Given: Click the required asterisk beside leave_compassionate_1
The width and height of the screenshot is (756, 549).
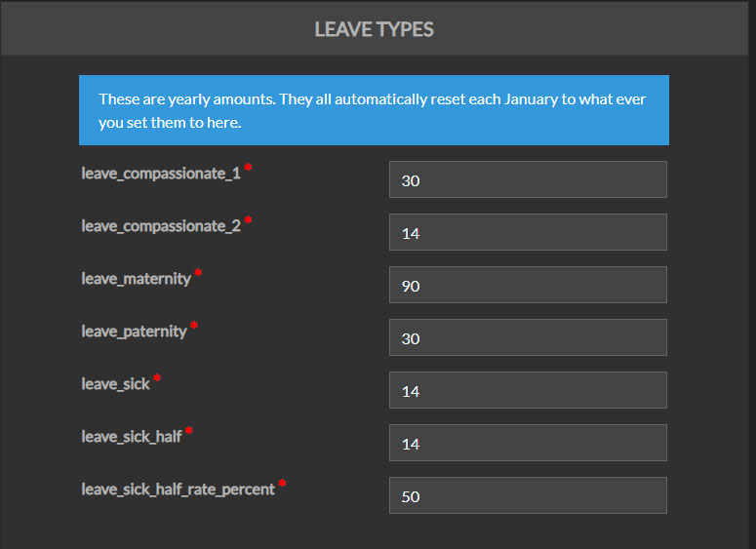Looking at the screenshot, I should click(248, 169).
